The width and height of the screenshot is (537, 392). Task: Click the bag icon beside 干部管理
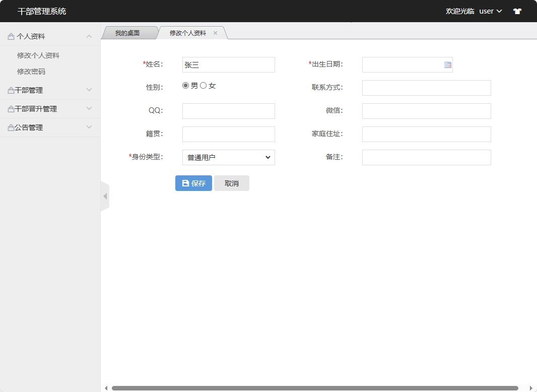11,90
